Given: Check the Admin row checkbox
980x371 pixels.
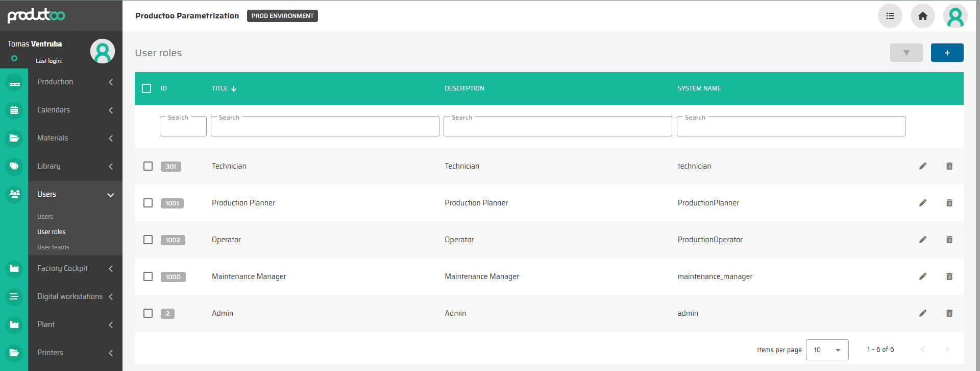Looking at the screenshot, I should [x=148, y=313].
